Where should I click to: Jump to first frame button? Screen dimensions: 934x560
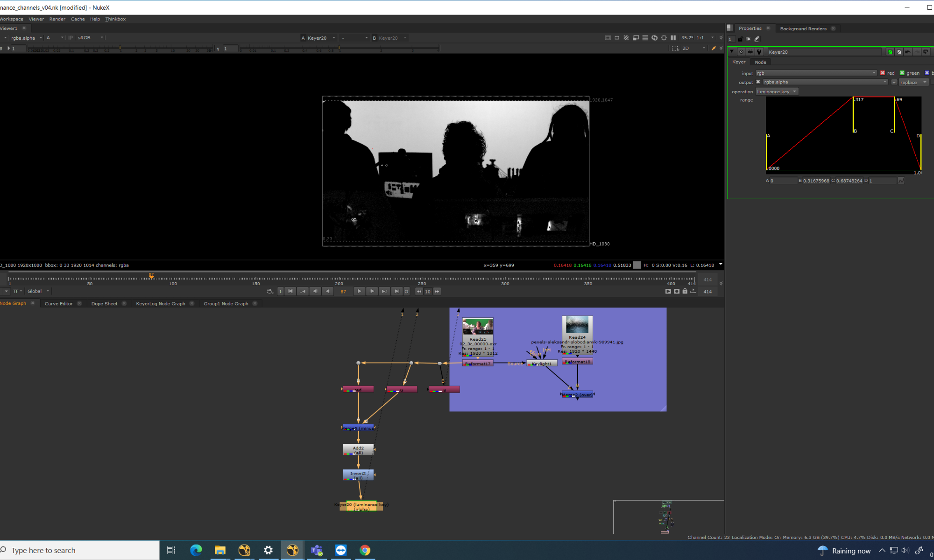click(290, 291)
